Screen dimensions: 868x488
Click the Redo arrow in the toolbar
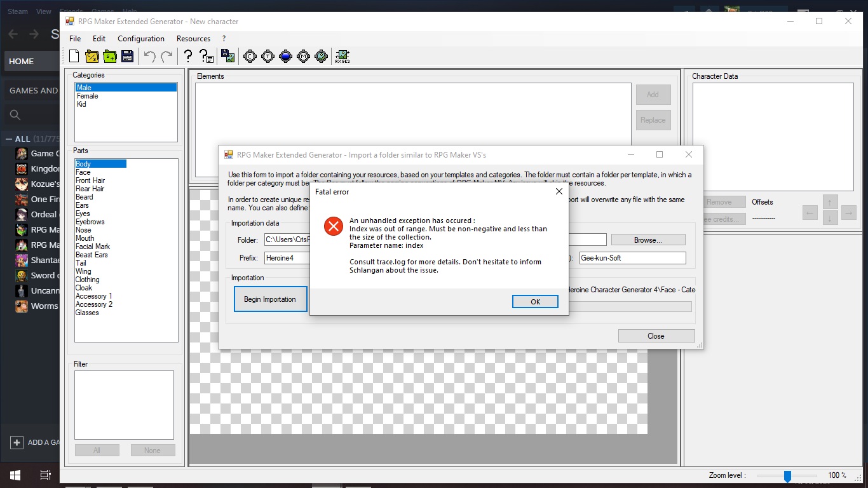click(x=166, y=56)
